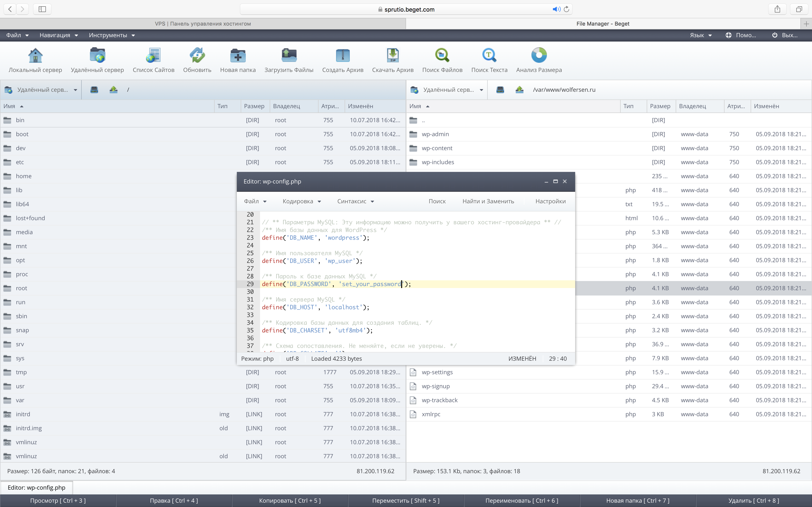Click the Site List icon
This screenshot has width=812, height=507.
pyautogui.click(x=153, y=56)
